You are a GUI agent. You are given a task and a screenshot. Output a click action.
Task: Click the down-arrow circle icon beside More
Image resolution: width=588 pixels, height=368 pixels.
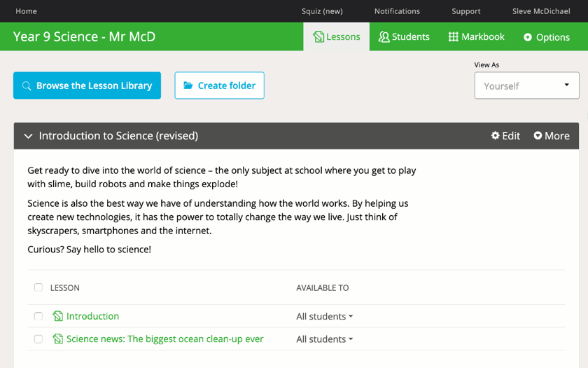[538, 135]
